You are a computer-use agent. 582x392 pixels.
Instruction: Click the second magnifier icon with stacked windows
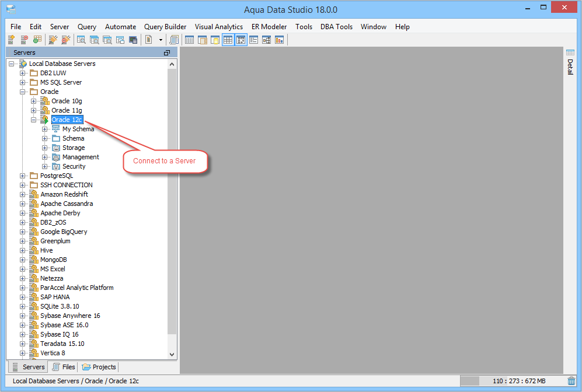[95, 40]
